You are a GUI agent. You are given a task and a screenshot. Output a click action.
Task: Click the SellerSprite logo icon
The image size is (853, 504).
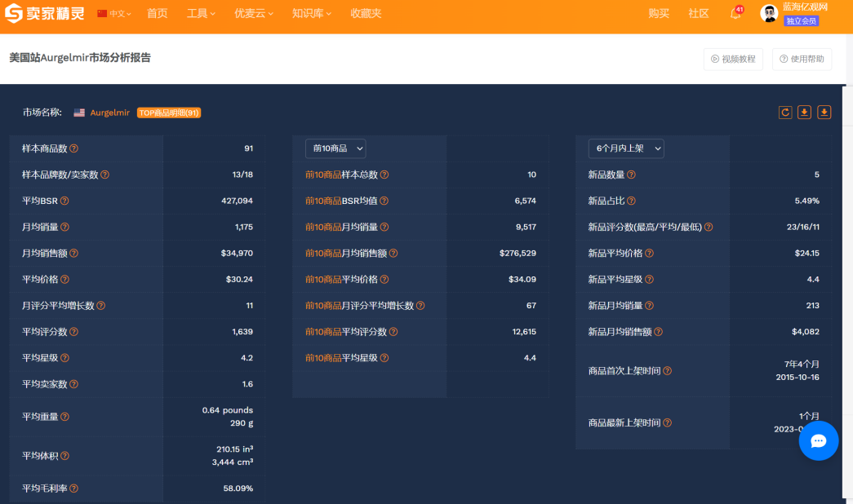16,14
